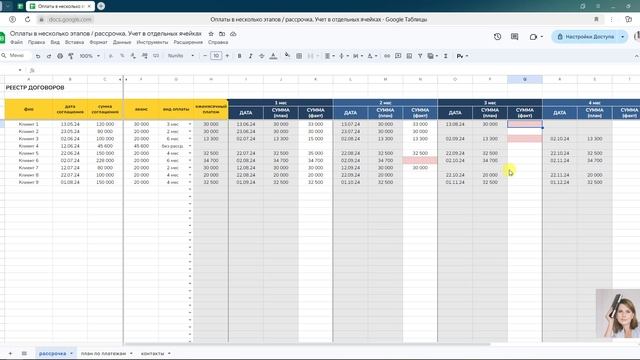640x360 pixels.
Task: Open the Правка menu
Action: pyautogui.click(x=36, y=42)
